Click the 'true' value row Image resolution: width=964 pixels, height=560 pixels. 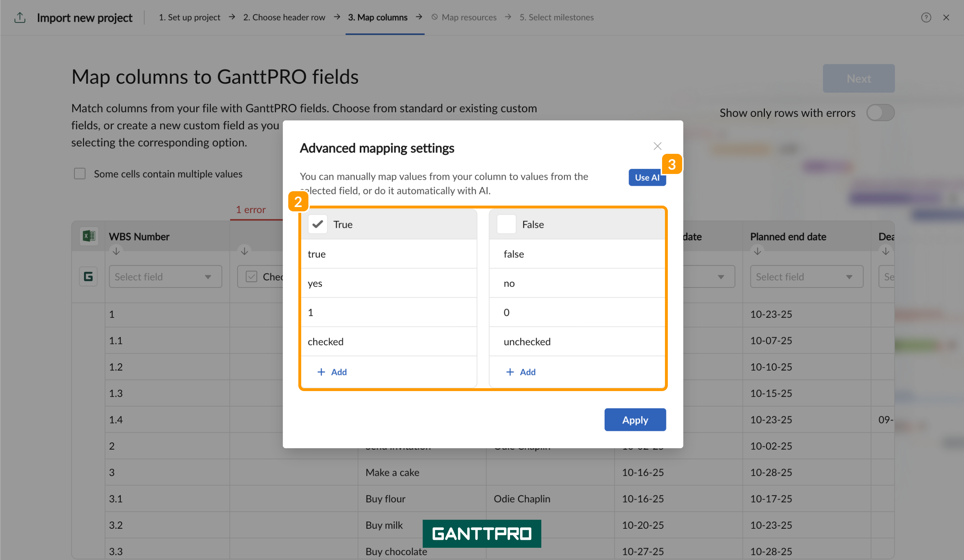point(389,254)
